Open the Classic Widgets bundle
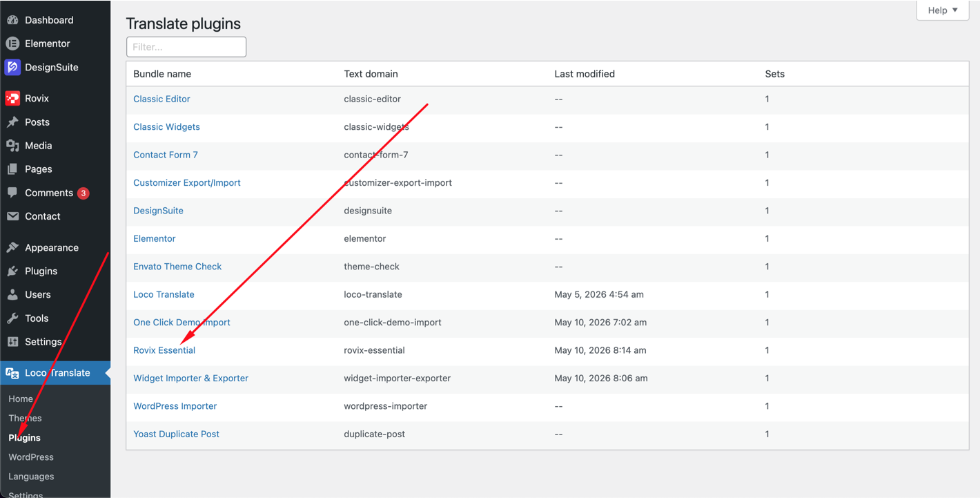 166,127
